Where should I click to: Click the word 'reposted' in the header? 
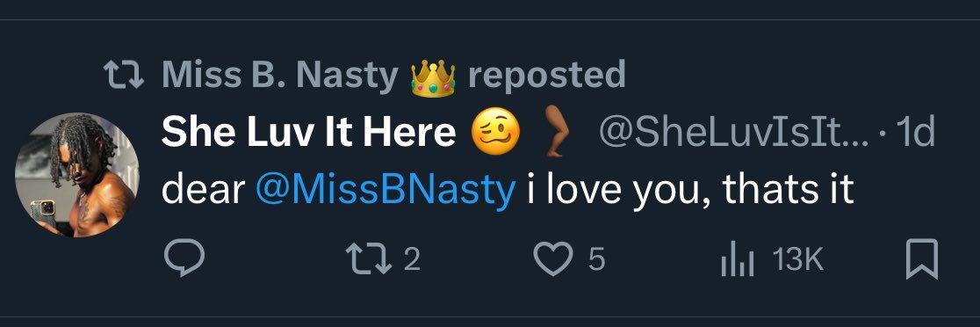pyautogui.click(x=547, y=75)
